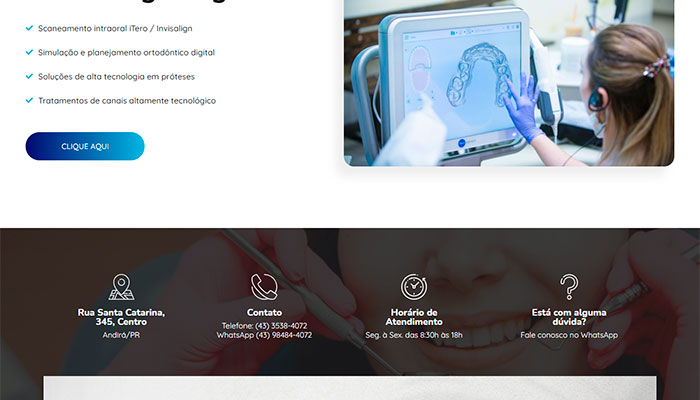700x400 pixels.
Task: Click the telephone handset icon
Action: 264,287
